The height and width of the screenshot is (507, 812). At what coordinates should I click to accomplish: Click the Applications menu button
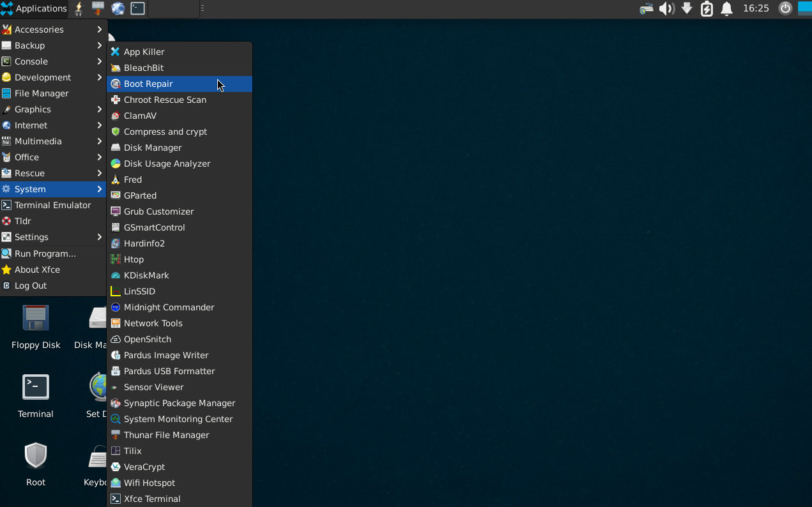pyautogui.click(x=34, y=8)
